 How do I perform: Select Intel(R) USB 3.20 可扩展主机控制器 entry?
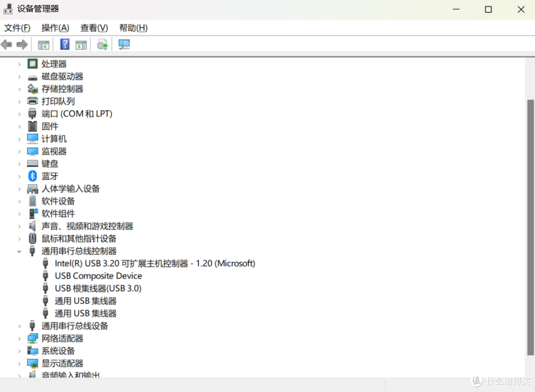(x=155, y=263)
